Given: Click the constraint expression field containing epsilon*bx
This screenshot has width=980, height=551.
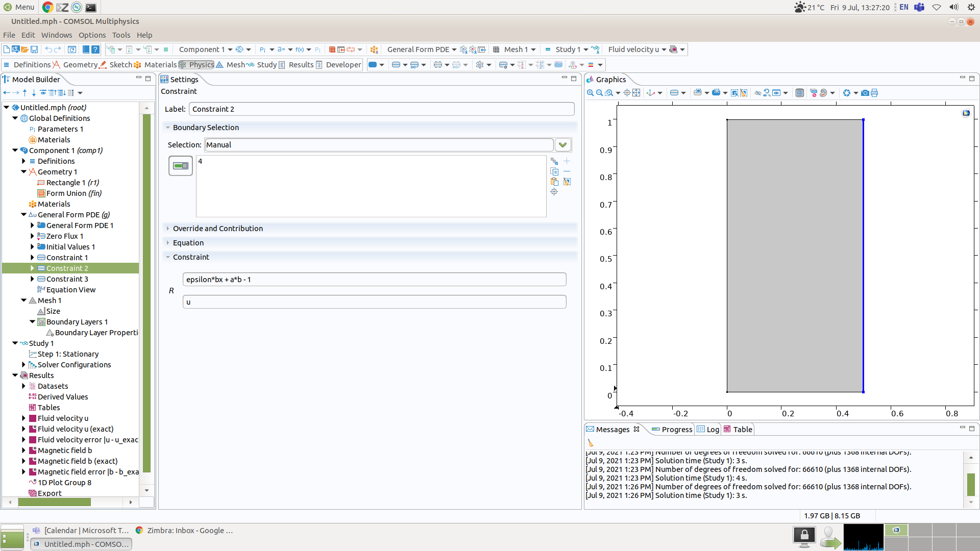Looking at the screenshot, I should (x=374, y=280).
